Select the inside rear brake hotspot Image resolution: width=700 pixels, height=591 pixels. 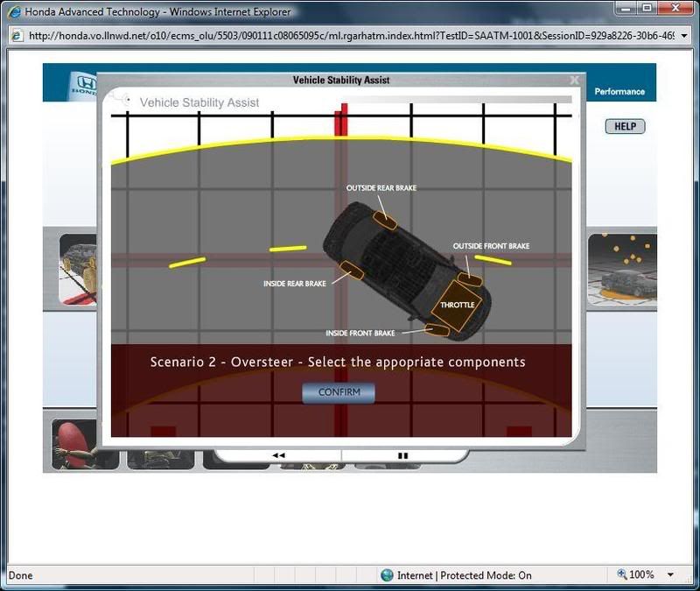(x=352, y=271)
